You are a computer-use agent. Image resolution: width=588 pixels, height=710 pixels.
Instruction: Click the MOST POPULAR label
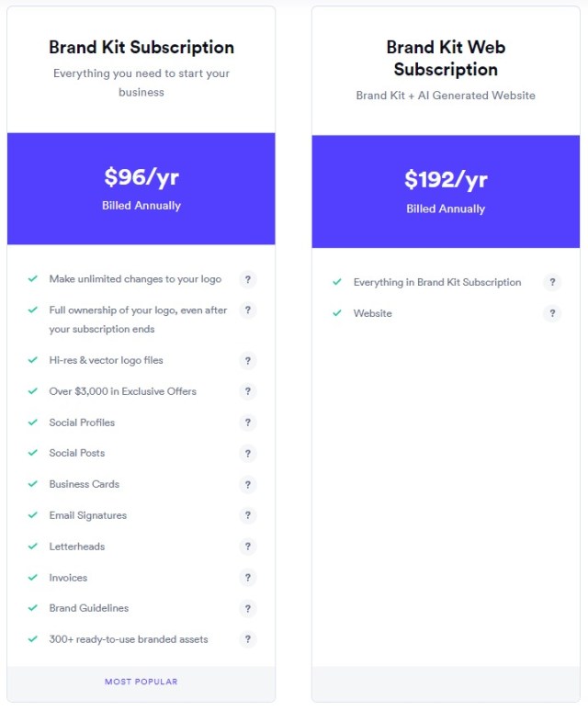[141, 682]
